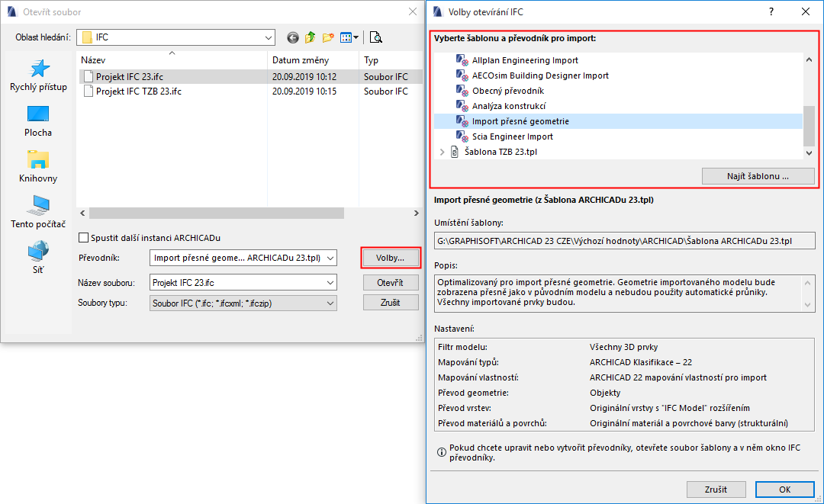Click the info icon near Pokud chcete upravit
This screenshot has width=824, height=504.
442,452
